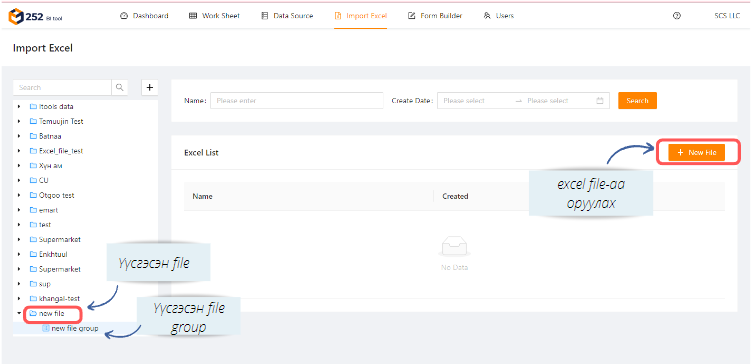This screenshot has width=753, height=364.
Task: Expand the Enkhtuul folder arrow
Action: (x=19, y=254)
